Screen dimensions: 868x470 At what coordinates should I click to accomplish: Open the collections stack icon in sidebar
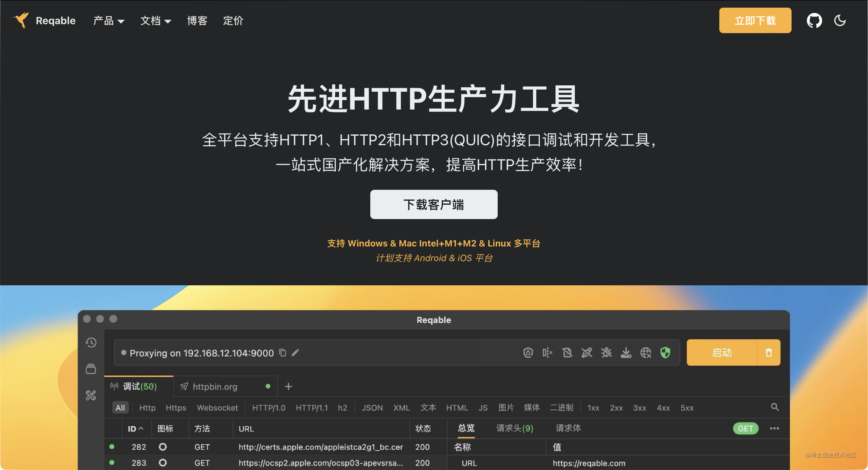tap(91, 369)
